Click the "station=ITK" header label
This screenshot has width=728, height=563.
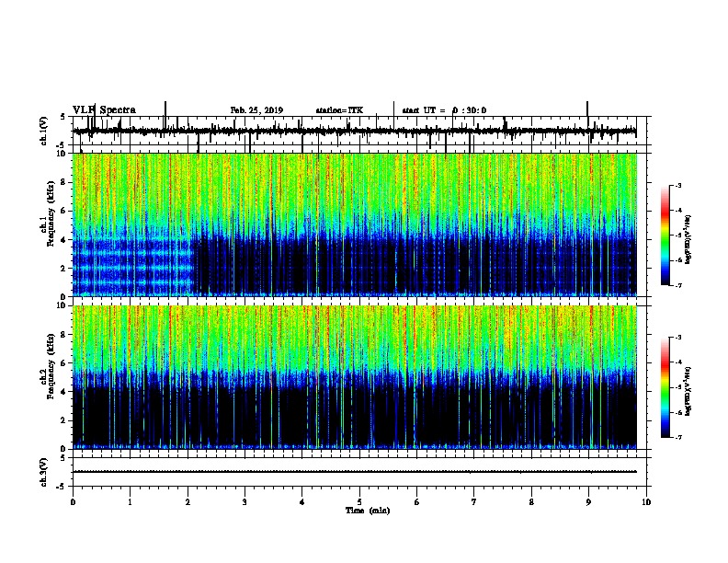point(339,110)
